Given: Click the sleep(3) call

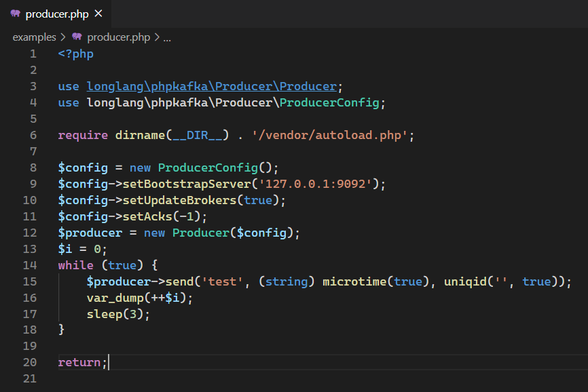Looking at the screenshot, I should 115,314.
